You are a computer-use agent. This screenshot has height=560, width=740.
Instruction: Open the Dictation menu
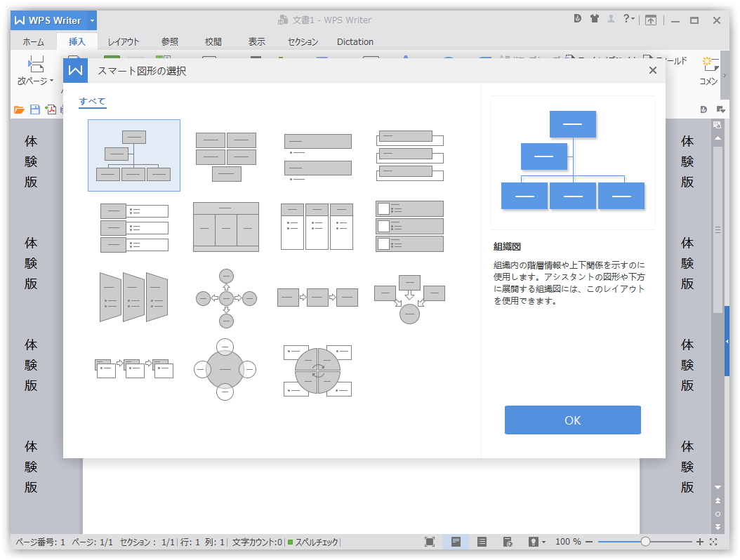click(355, 42)
